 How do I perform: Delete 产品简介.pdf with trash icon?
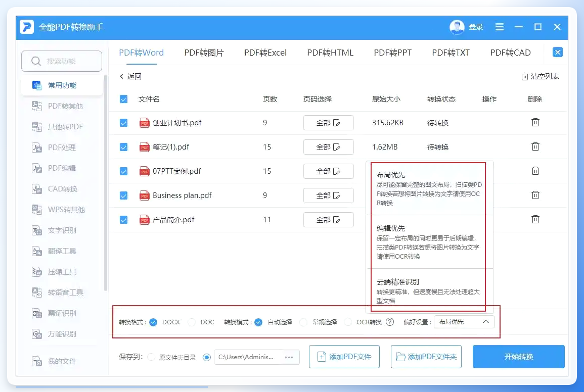(x=535, y=219)
